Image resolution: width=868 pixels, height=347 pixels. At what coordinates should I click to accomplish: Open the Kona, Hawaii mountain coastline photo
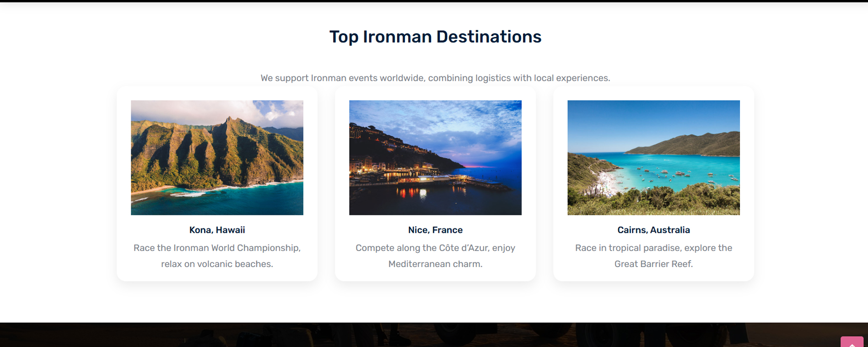pyautogui.click(x=217, y=158)
